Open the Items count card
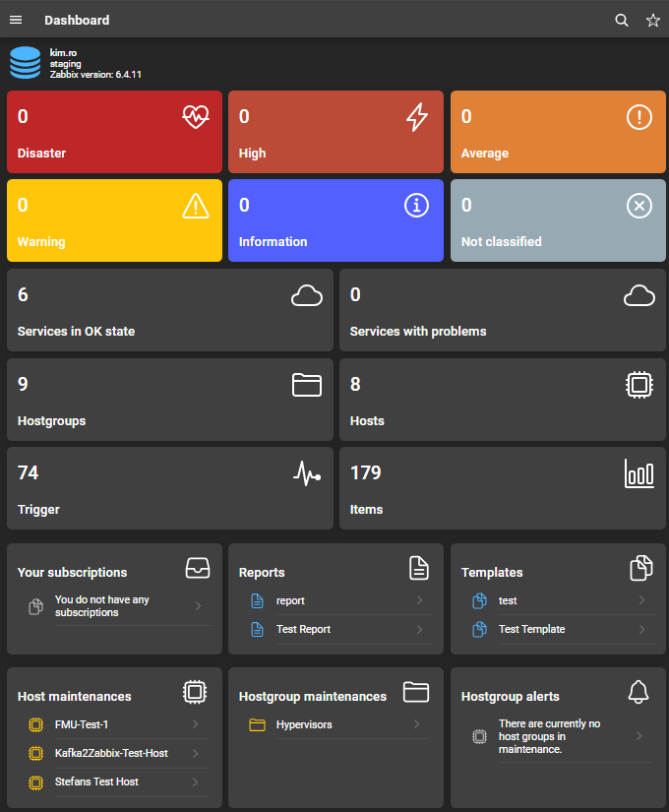The height and width of the screenshot is (812, 669). [503, 488]
